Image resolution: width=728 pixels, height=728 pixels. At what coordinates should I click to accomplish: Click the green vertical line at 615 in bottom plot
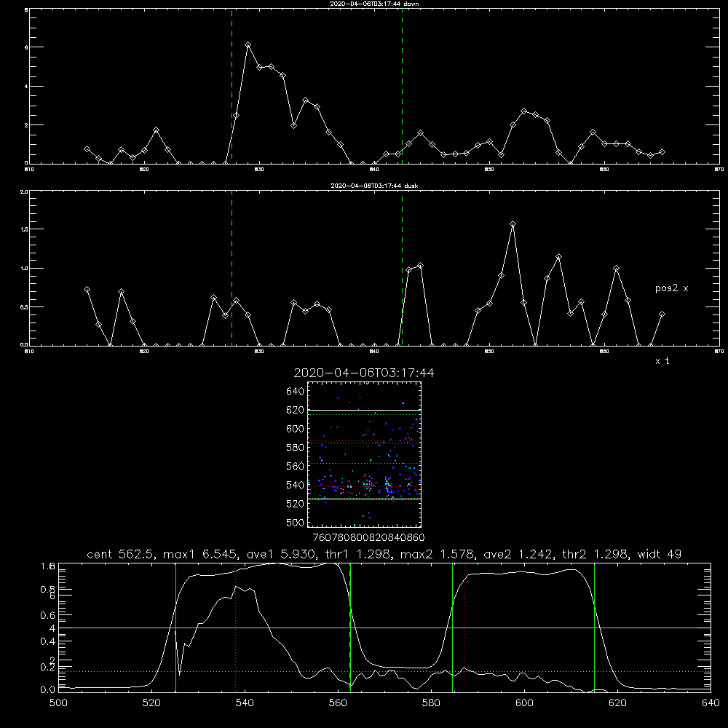click(x=594, y=627)
